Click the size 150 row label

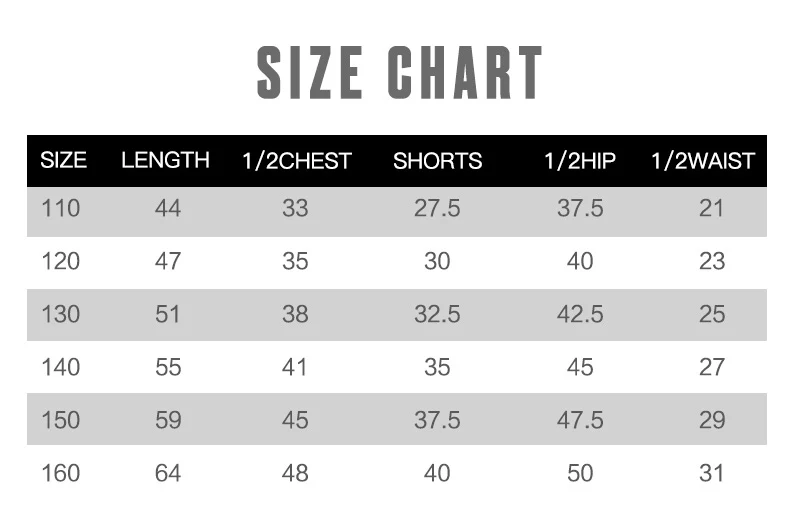click(60, 420)
